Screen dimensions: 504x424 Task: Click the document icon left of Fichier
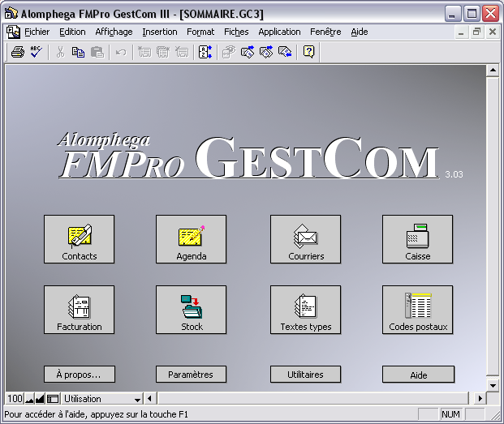[13, 32]
